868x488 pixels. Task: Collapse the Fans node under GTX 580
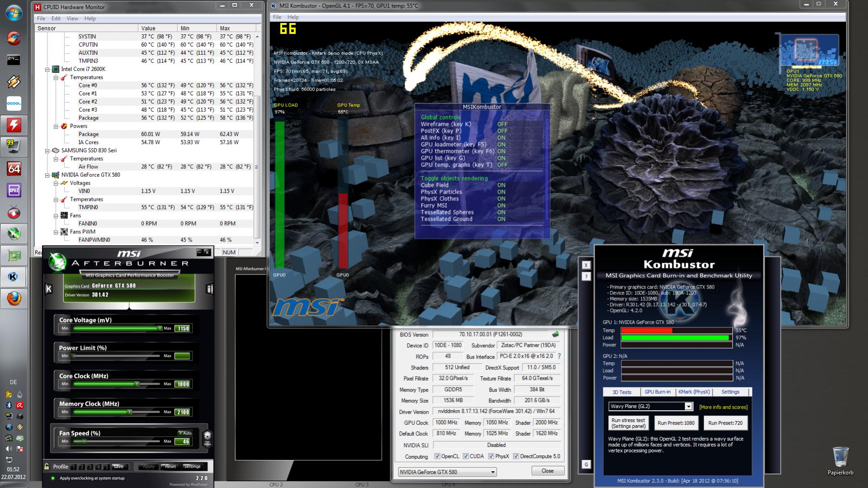pyautogui.click(x=56, y=216)
